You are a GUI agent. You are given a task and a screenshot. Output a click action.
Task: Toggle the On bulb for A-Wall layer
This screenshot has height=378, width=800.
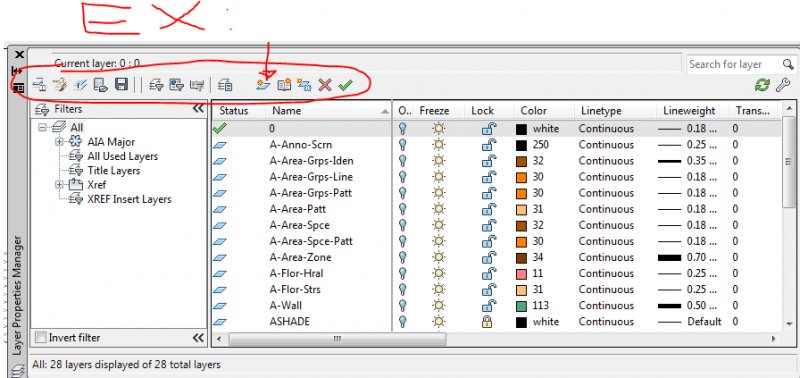point(403,306)
